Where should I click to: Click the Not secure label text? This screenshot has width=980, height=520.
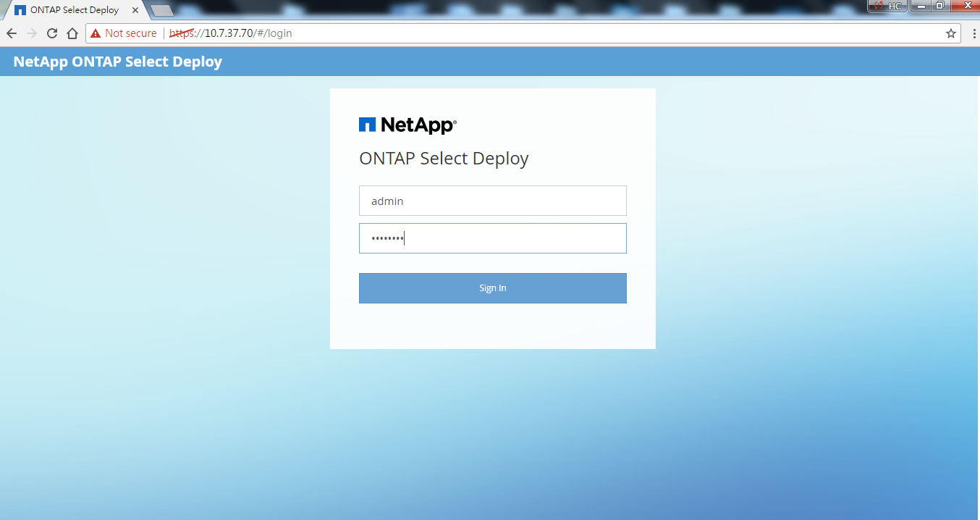pyautogui.click(x=131, y=33)
